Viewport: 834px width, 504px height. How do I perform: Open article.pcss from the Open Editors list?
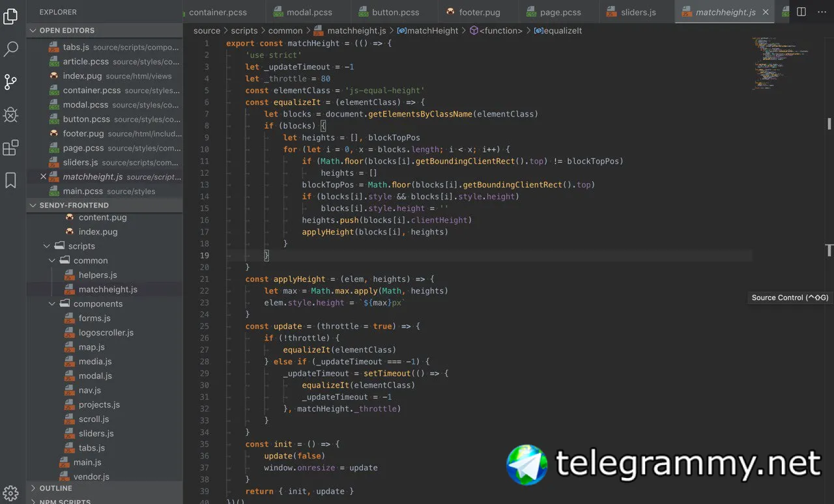(x=104, y=62)
